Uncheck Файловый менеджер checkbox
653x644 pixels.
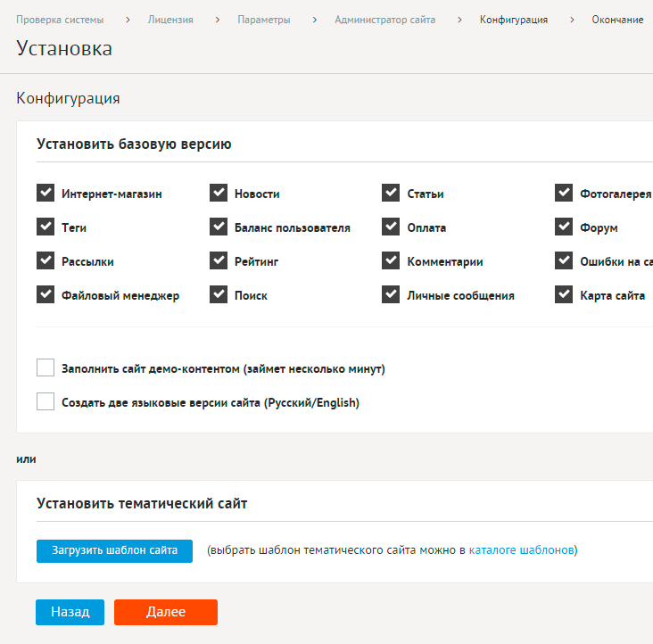45,294
